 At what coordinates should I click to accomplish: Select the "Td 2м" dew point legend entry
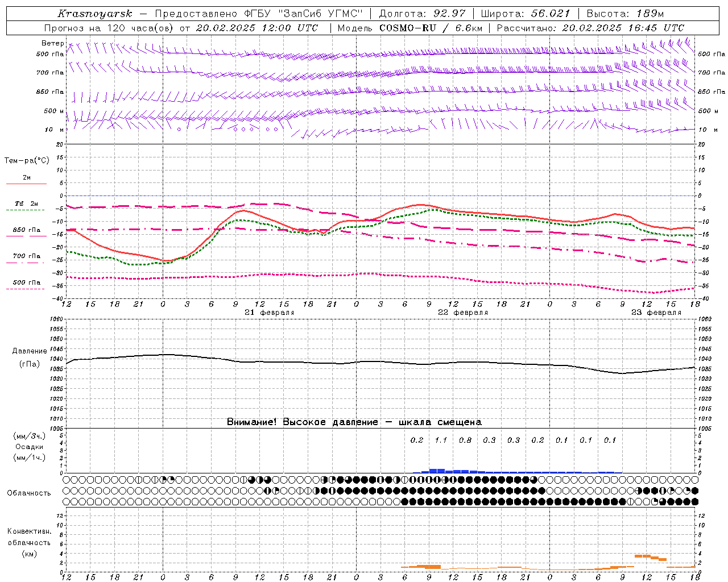pos(27,203)
